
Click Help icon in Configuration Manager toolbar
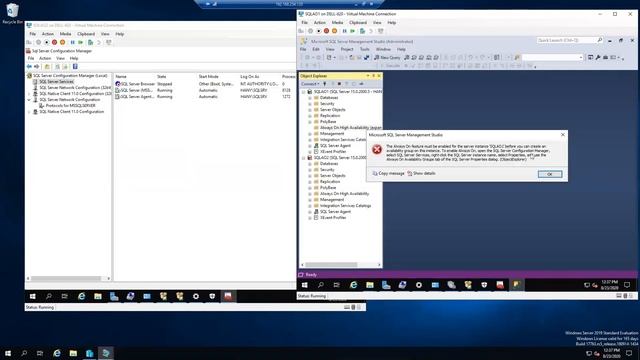[75, 67]
